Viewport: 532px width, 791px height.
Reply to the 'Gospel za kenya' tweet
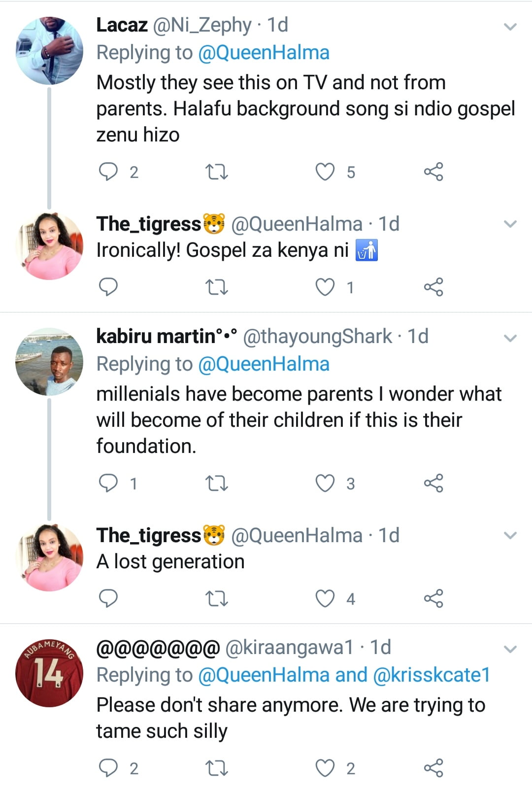(x=108, y=287)
